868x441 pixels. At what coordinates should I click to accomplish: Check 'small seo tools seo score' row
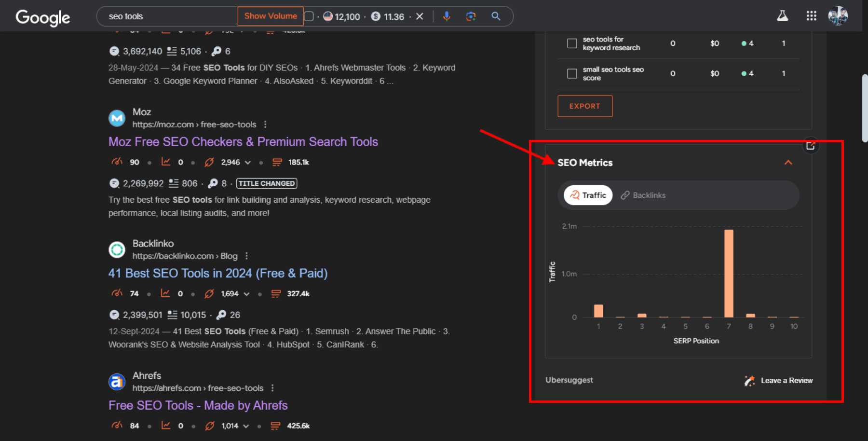[x=572, y=73]
